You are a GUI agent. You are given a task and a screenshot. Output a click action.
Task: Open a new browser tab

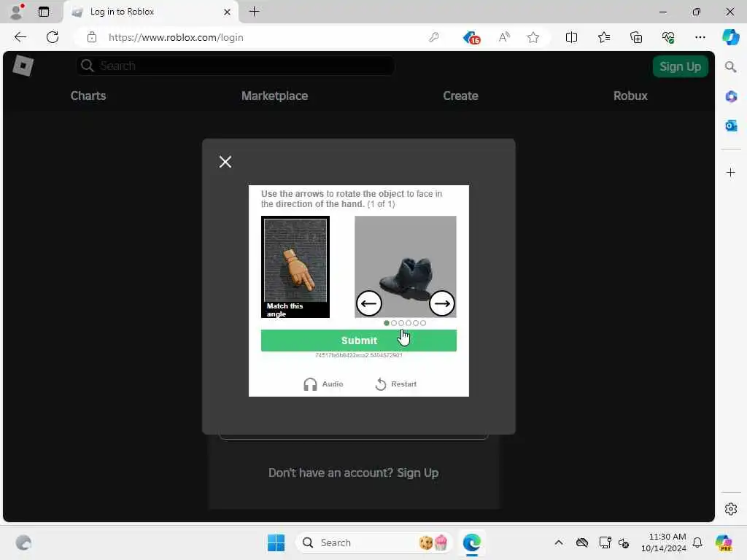pyautogui.click(x=255, y=12)
